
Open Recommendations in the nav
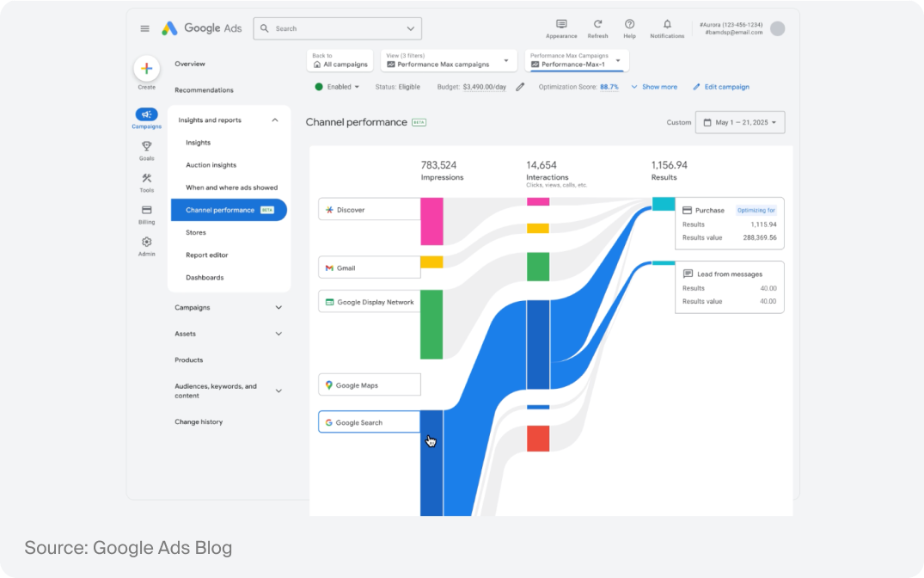coord(204,90)
